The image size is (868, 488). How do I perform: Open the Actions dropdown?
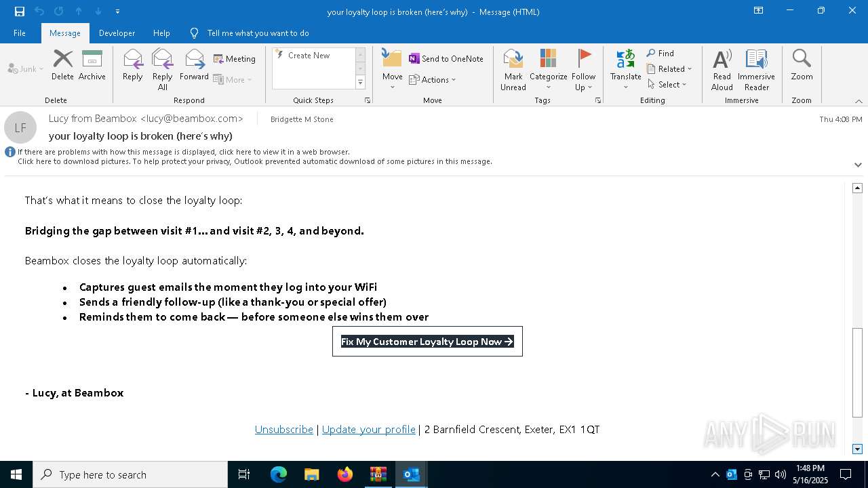point(433,79)
